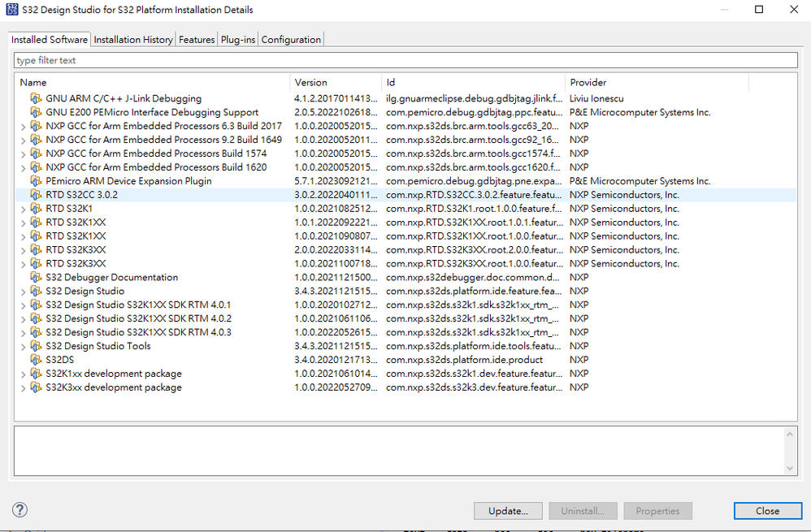Viewport: 811px width, 532px height.
Task: Focus the type filter text field
Action: (x=405, y=60)
